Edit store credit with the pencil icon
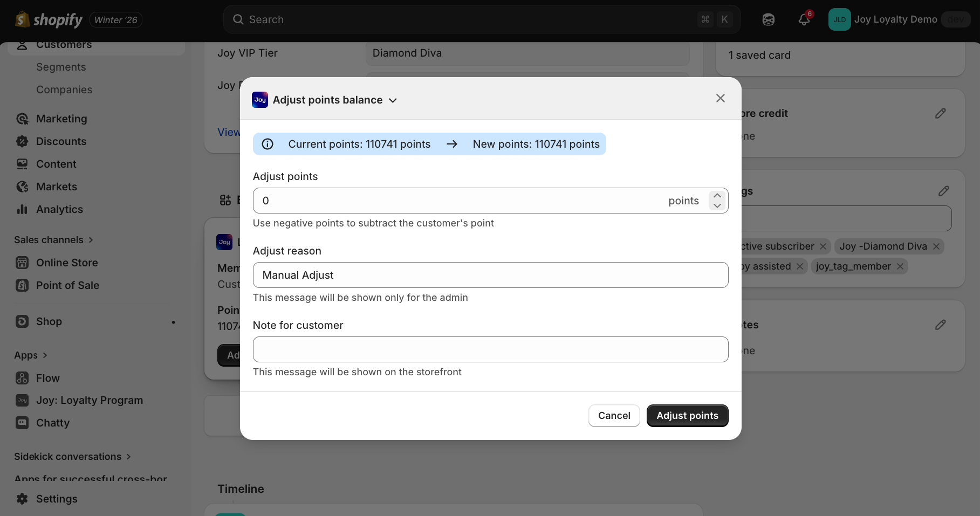This screenshot has height=516, width=980. (940, 113)
